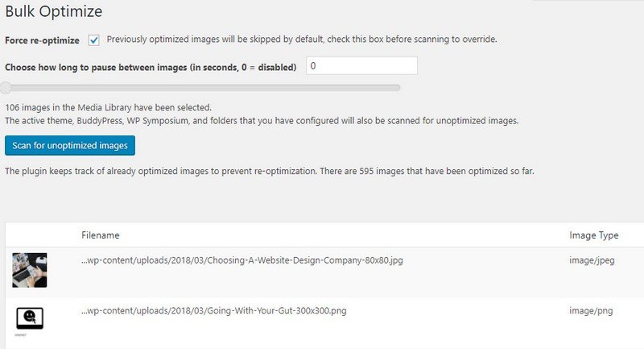Select the image/jpeg type cell
Image resolution: width=644 pixels, height=349 pixels.
(592, 260)
